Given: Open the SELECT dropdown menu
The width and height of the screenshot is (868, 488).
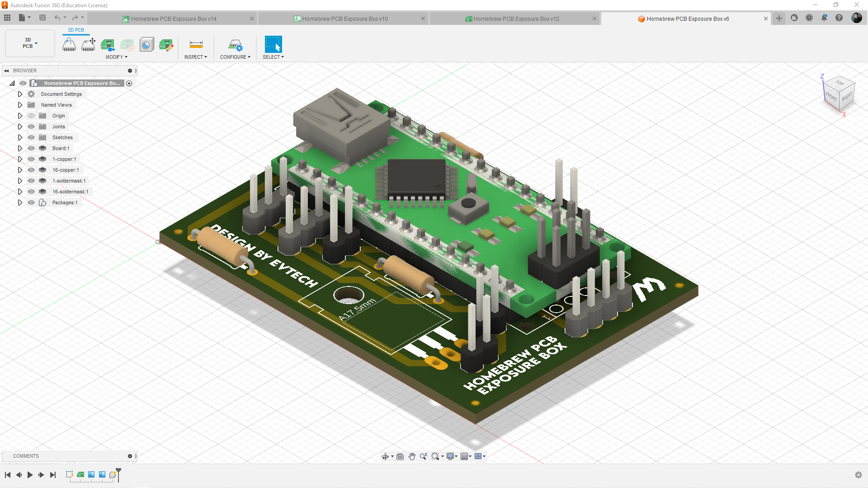Looking at the screenshot, I should pyautogui.click(x=273, y=57).
